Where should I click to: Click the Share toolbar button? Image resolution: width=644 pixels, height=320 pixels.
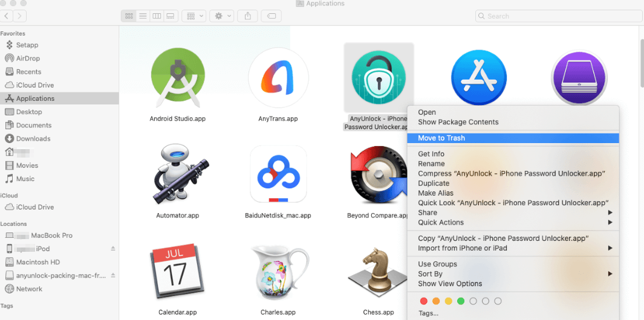coord(248,16)
